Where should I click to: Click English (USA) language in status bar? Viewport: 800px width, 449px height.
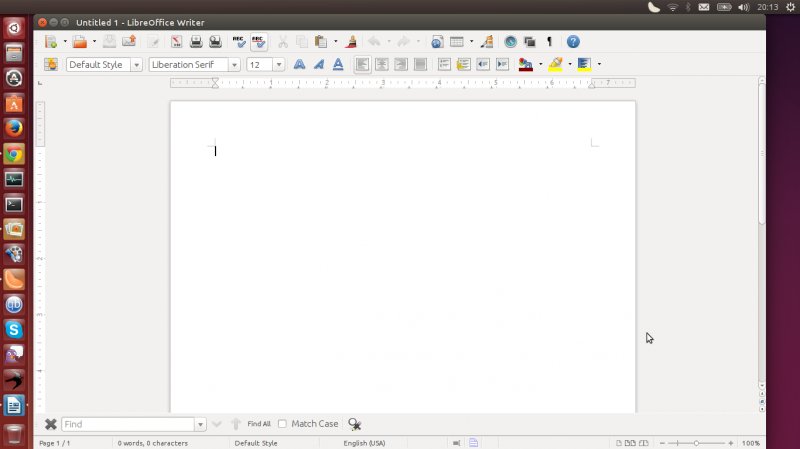click(364, 442)
